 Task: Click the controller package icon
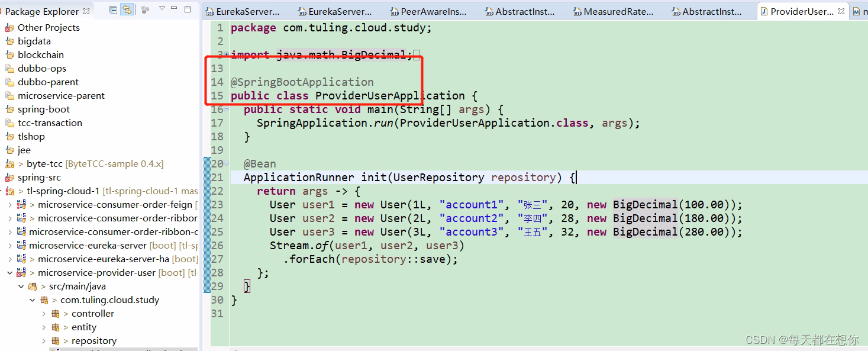[x=56, y=314]
